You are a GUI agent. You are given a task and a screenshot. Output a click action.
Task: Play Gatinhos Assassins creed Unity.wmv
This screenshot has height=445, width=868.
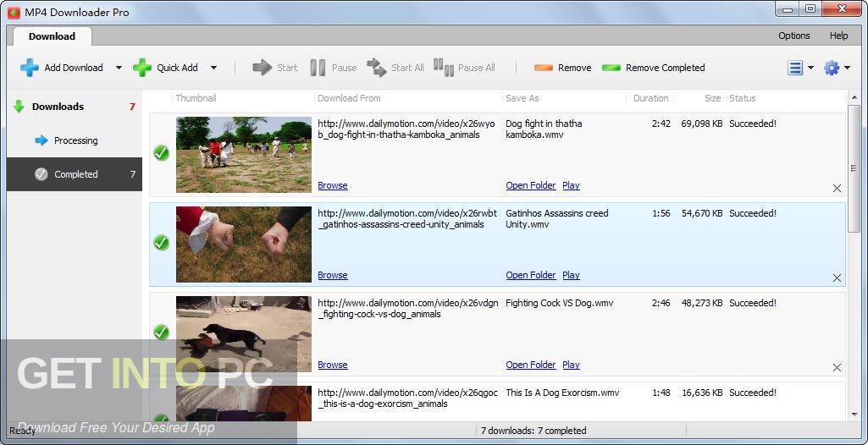pyautogui.click(x=572, y=275)
